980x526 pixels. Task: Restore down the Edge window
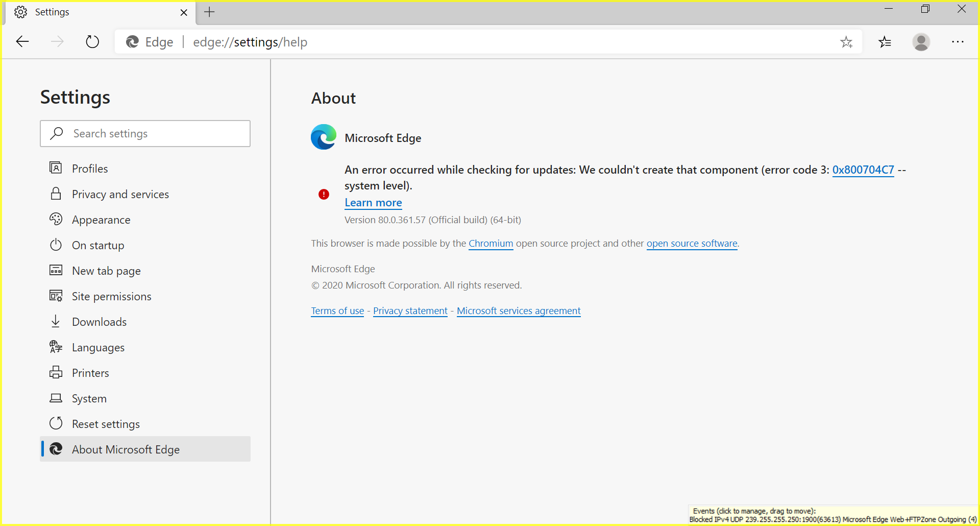[x=925, y=9]
